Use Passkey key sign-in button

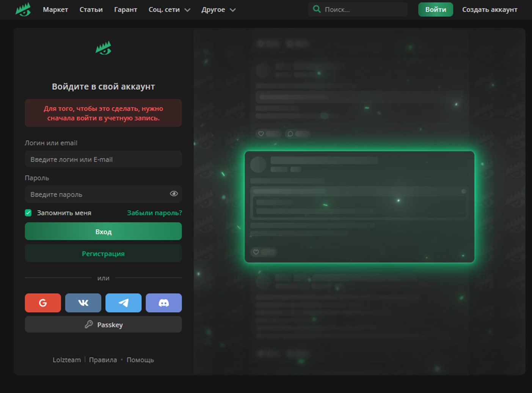103,325
